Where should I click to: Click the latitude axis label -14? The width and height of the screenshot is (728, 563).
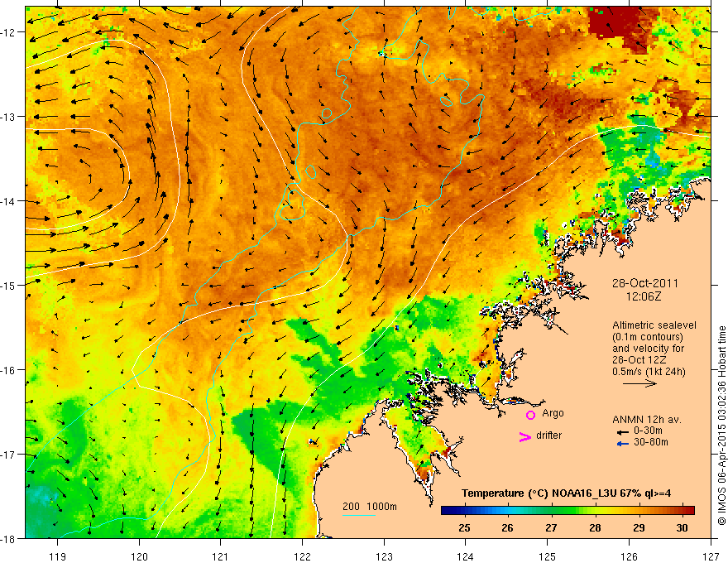8,201
